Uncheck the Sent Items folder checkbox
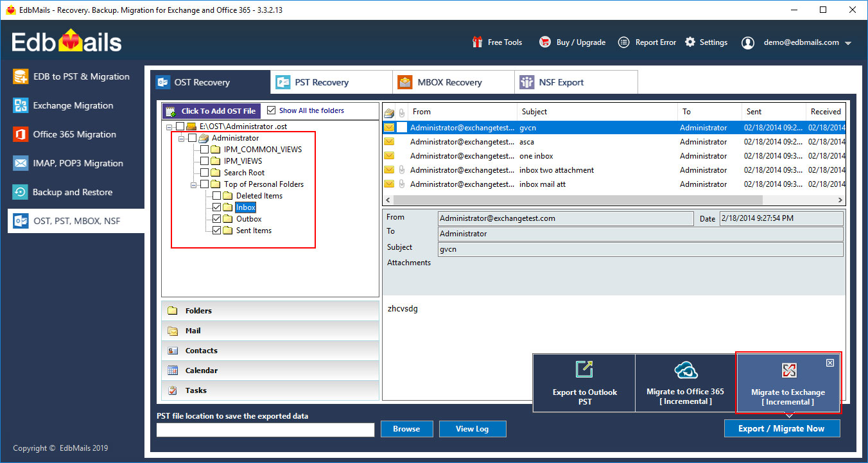This screenshot has width=868, height=463. tap(216, 231)
